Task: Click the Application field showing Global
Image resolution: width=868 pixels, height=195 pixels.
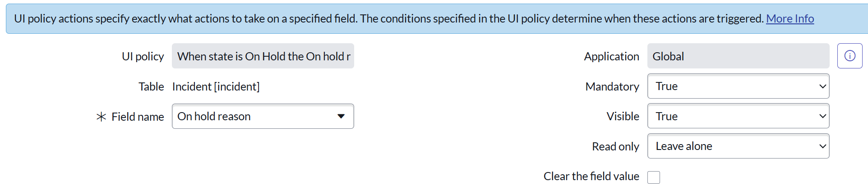Action: (738, 56)
